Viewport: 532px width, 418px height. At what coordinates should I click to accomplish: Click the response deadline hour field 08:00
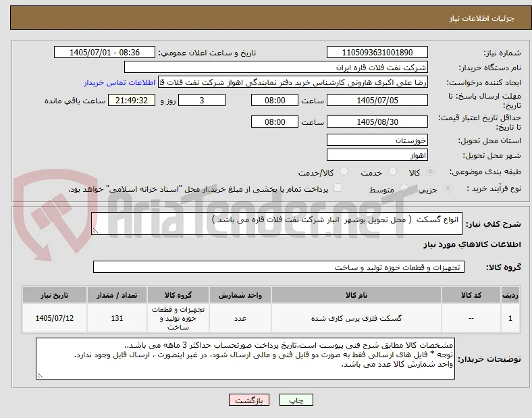pos(275,101)
